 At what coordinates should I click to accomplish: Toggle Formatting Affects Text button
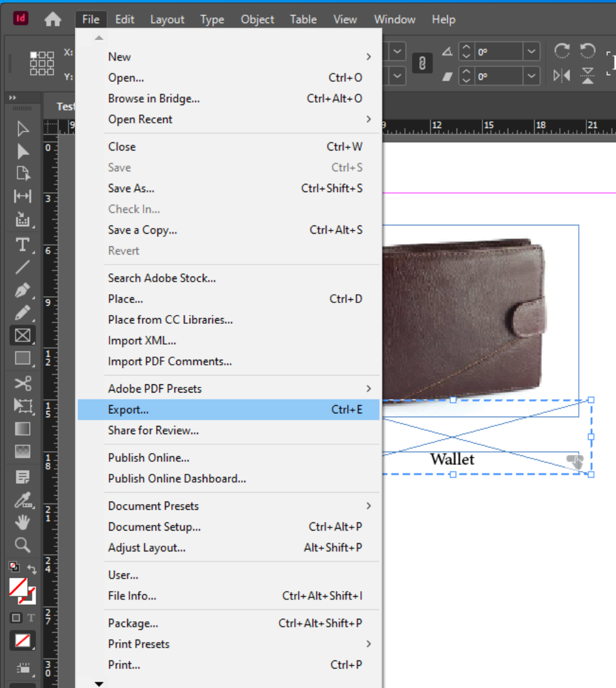click(x=31, y=618)
